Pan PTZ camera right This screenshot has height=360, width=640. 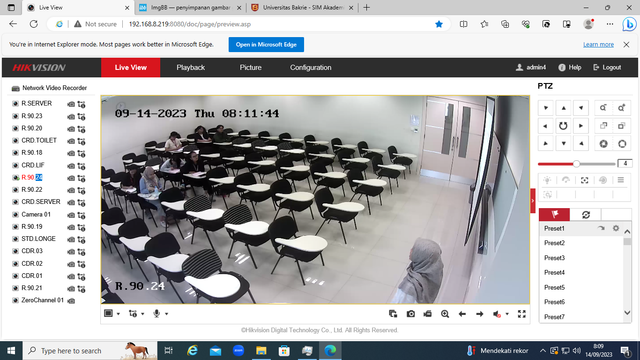point(581,126)
